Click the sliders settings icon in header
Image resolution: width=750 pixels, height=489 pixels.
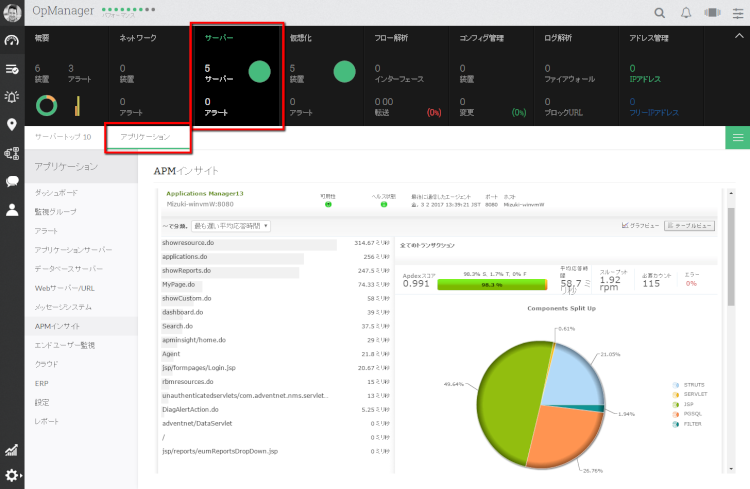click(738, 13)
